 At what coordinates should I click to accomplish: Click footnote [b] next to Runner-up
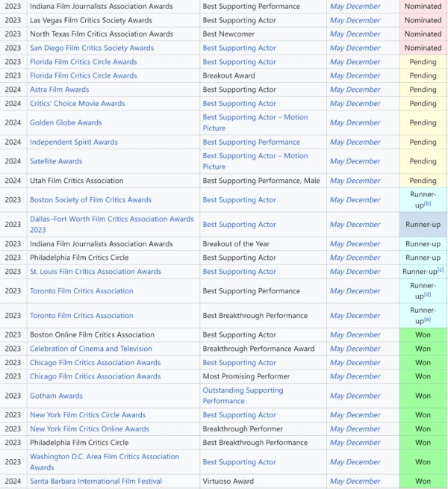coord(427,204)
